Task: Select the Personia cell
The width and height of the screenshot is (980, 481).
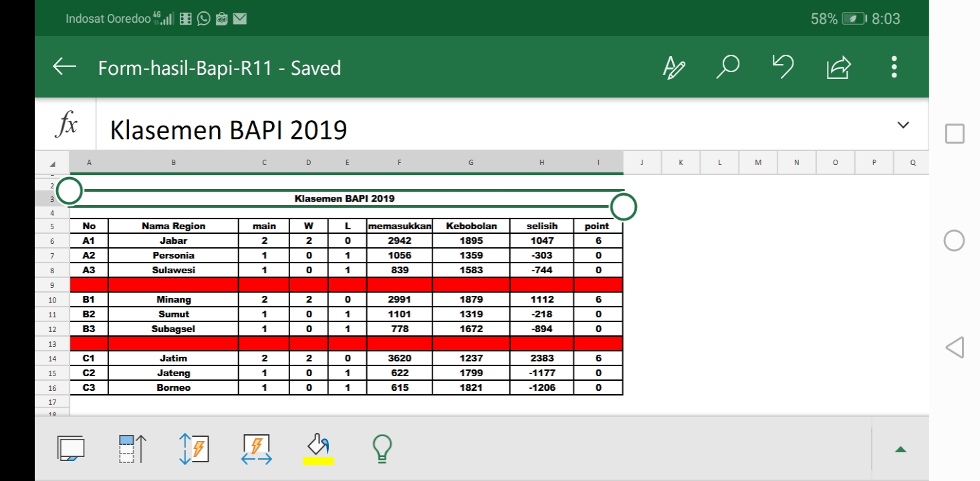Action: pos(173,255)
